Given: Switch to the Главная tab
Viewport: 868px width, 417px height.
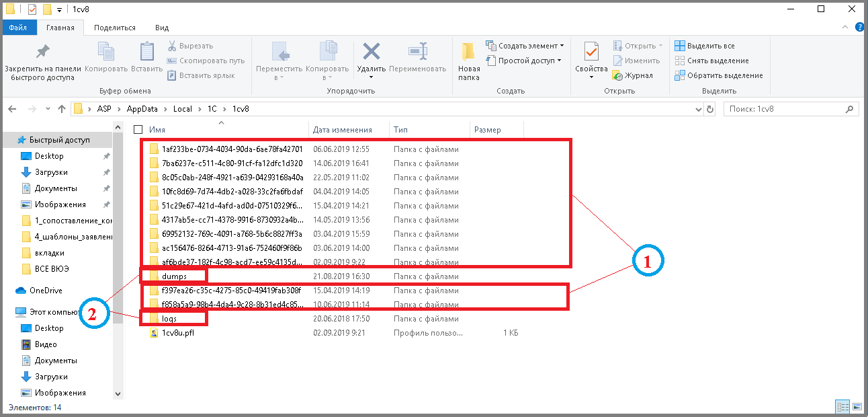Looking at the screenshot, I should 60,28.
